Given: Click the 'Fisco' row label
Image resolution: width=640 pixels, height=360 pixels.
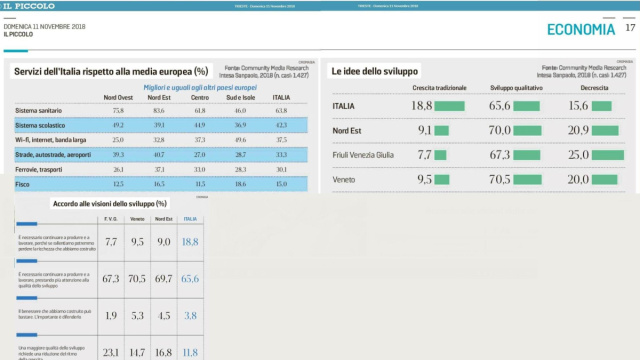Looking at the screenshot, I should [x=22, y=184].
